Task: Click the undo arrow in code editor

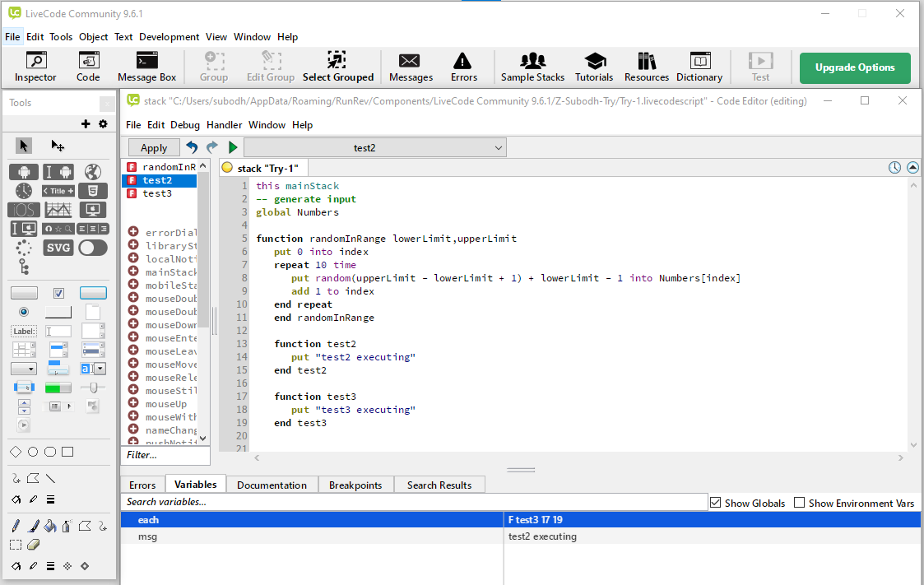Action: [193, 147]
